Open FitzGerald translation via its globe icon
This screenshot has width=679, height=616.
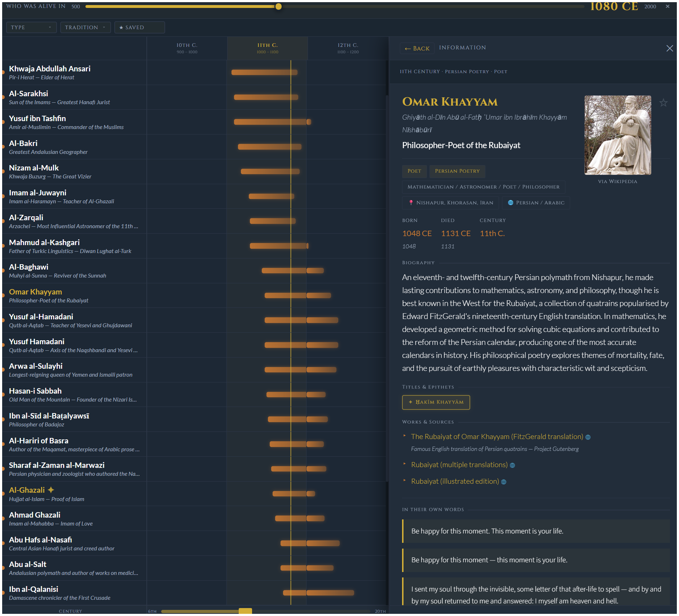588,437
